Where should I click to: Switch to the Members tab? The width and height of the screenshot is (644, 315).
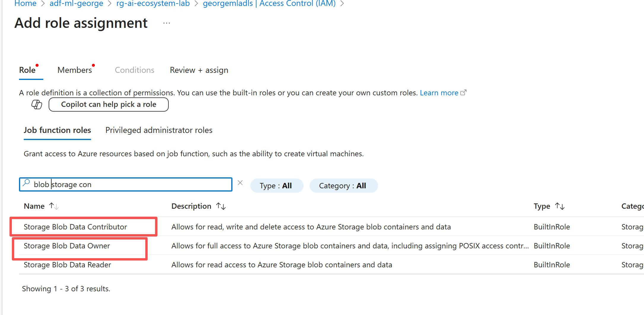click(75, 70)
